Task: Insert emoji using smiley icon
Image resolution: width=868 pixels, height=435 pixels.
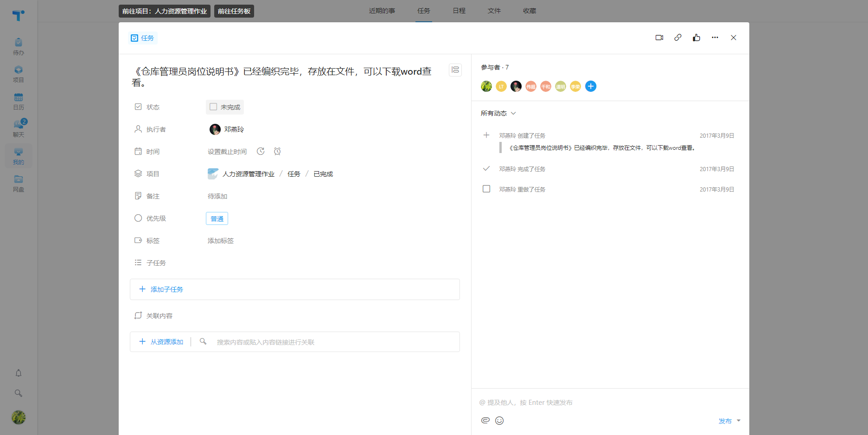Action: (x=499, y=421)
